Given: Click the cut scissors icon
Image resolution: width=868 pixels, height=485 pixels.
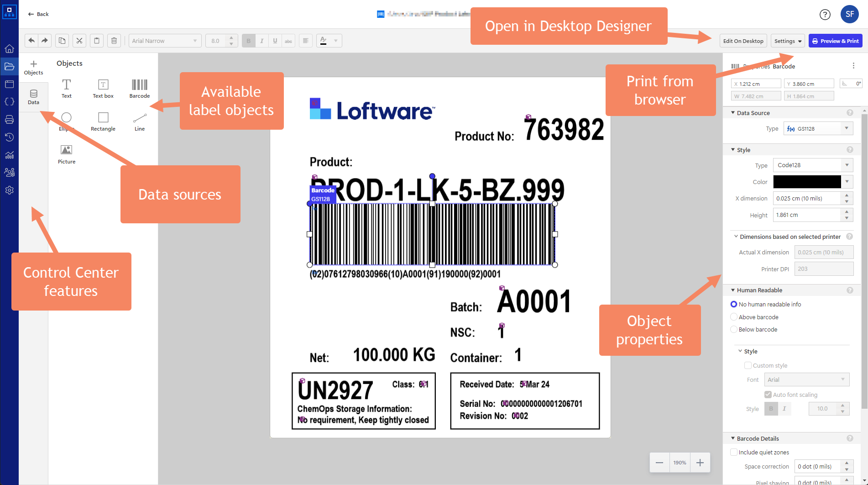Looking at the screenshot, I should coord(79,41).
